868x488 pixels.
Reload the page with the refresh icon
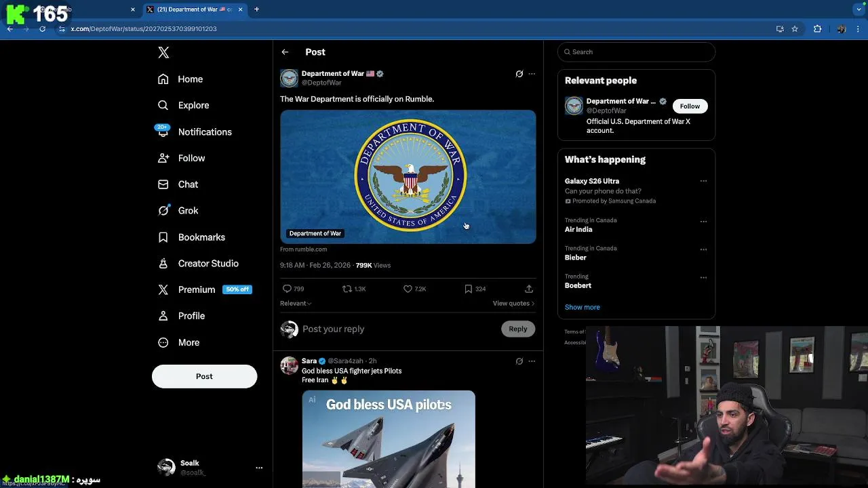[42, 29]
